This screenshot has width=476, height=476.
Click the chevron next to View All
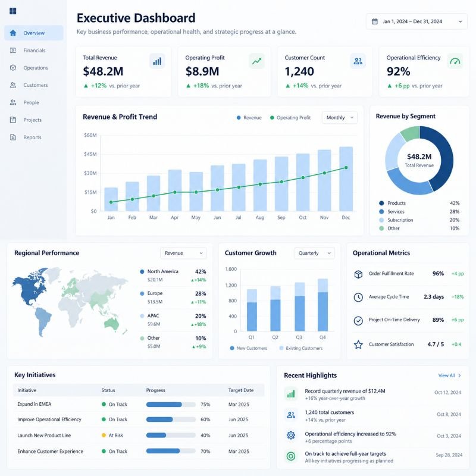[x=459, y=375]
